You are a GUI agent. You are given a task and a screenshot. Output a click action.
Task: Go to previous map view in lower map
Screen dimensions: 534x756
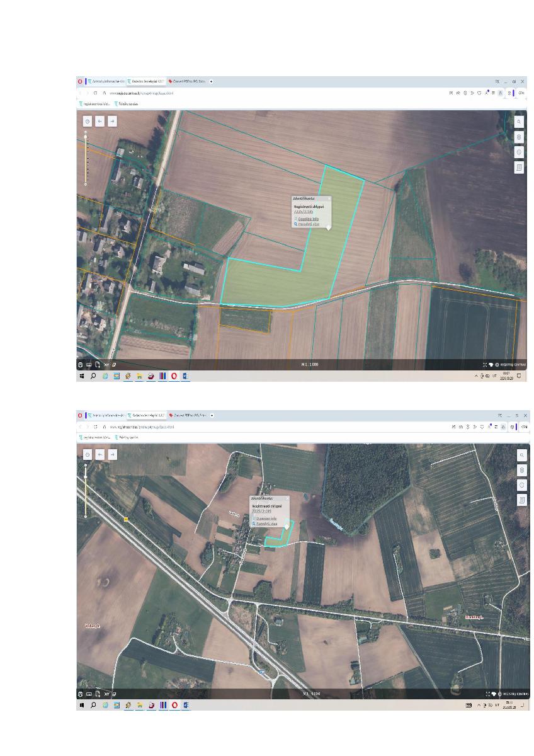tap(99, 454)
